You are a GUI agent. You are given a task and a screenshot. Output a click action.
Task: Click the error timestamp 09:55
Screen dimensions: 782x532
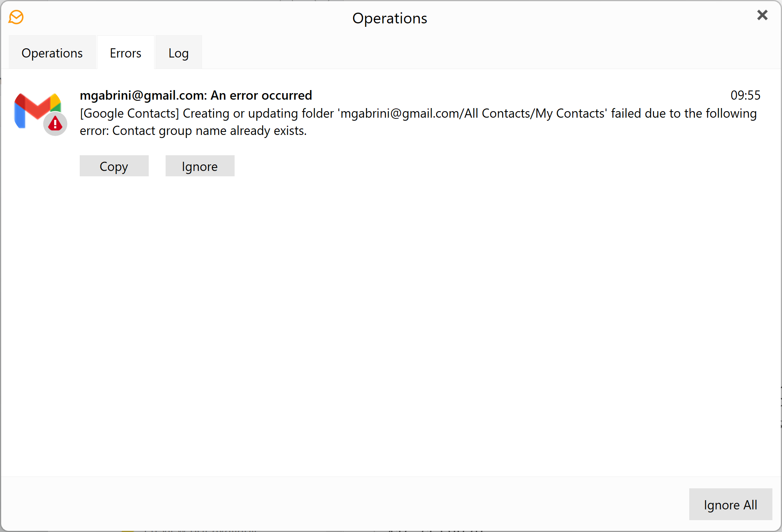click(745, 95)
